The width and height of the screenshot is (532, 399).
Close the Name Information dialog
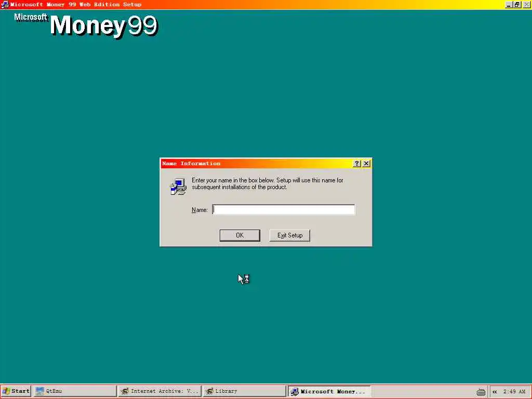(366, 164)
